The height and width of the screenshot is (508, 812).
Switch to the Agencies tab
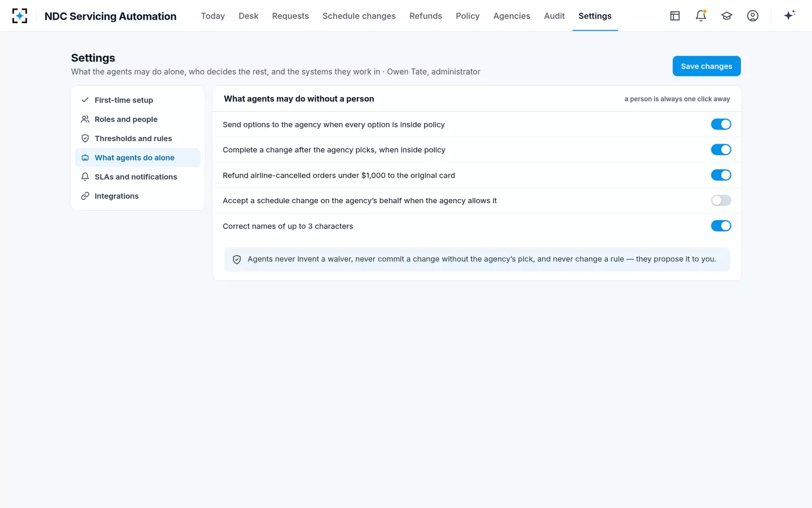point(511,16)
